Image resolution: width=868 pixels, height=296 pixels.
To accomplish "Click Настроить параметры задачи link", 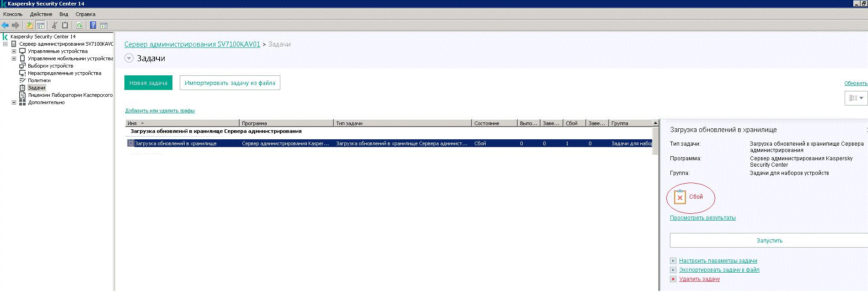I will tap(718, 261).
